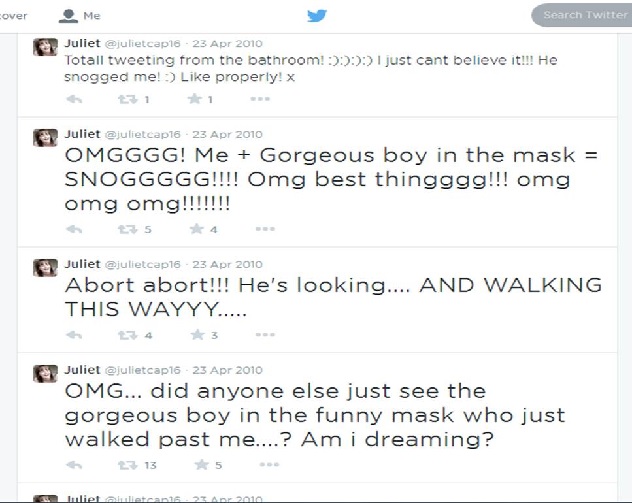Favorite the 'Am i dreaming?' tweet
The height and width of the screenshot is (503, 632).
tap(202, 465)
